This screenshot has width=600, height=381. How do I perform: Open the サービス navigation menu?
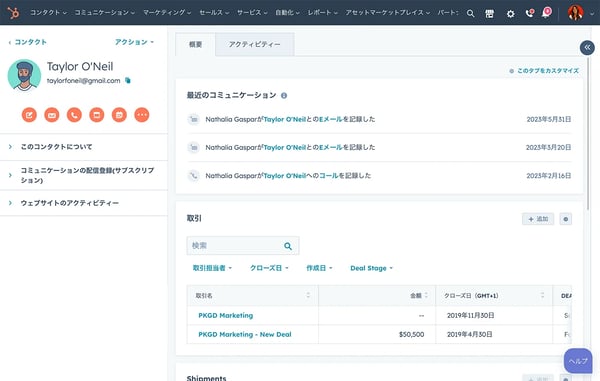pos(252,13)
